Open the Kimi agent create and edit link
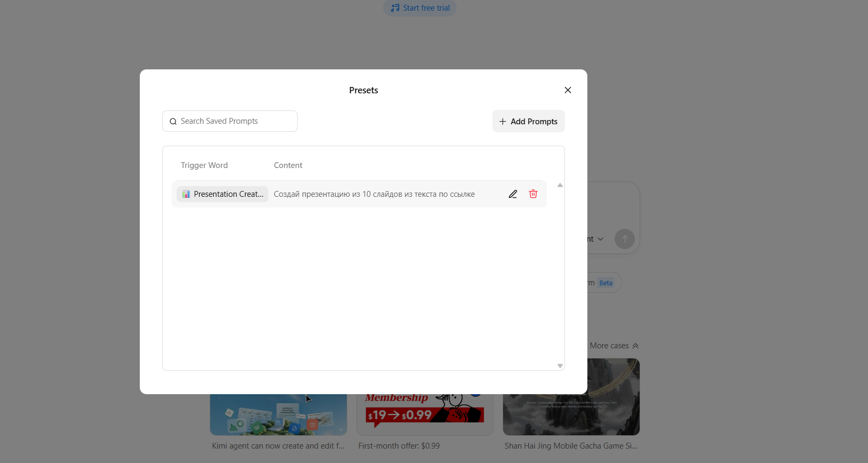Screen dimensions: 868x463 [x=278, y=446]
